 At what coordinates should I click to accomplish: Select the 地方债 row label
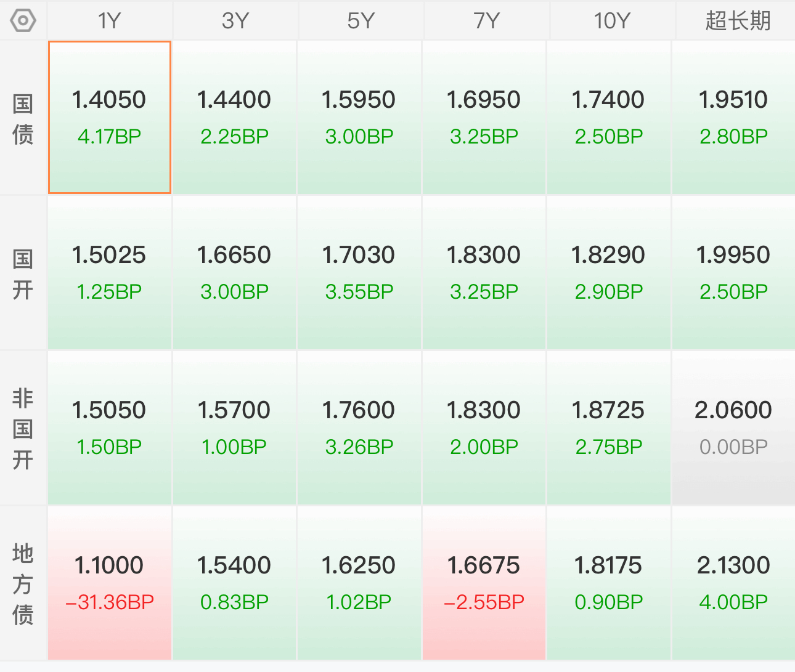point(23,583)
